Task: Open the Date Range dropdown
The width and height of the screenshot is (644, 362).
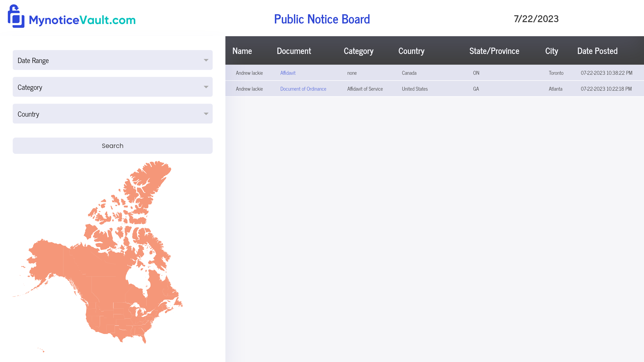Action: [x=113, y=60]
